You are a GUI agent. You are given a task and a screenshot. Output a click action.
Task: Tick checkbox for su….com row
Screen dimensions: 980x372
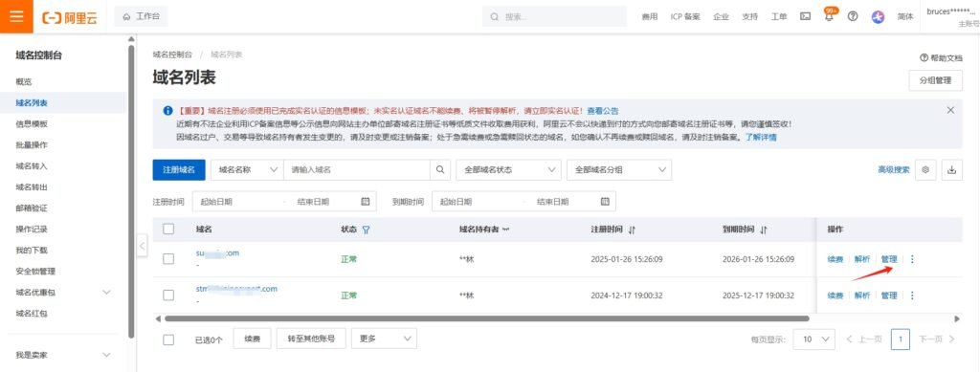tap(168, 258)
